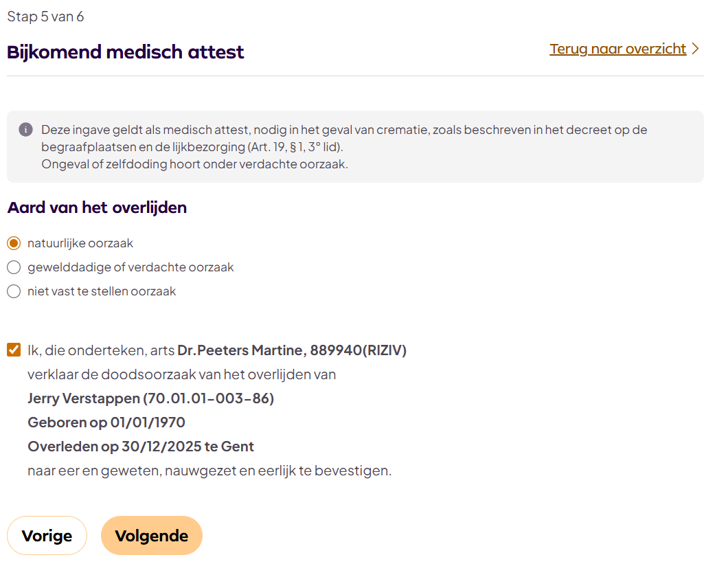Click the 'Geboren op 01/01/1970' line
The height and width of the screenshot is (564, 728).
pyautogui.click(x=106, y=422)
